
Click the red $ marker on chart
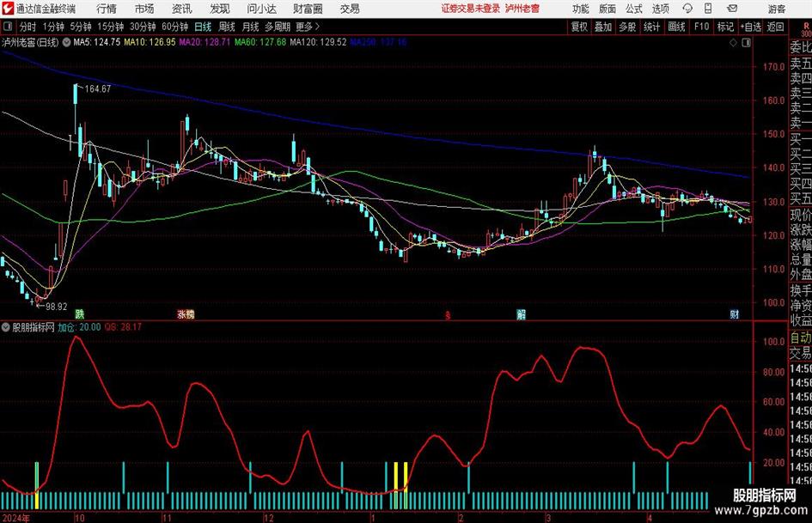(x=448, y=315)
